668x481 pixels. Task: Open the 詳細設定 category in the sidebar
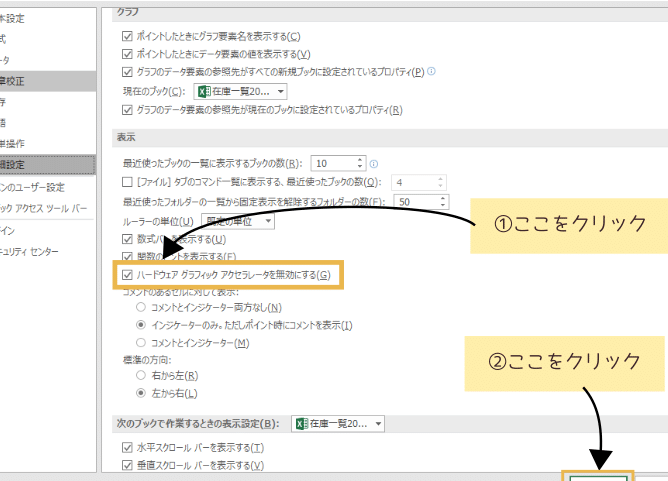click(x=40, y=163)
